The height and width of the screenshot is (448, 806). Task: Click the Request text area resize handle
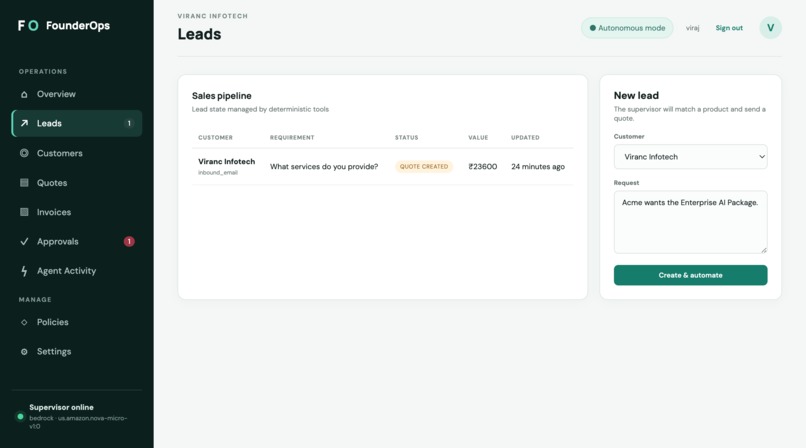pos(764,250)
